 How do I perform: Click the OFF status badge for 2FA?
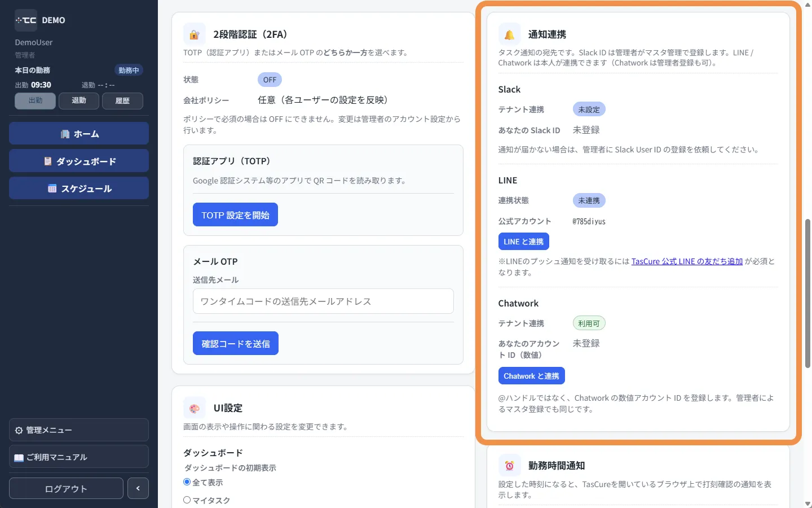click(270, 80)
